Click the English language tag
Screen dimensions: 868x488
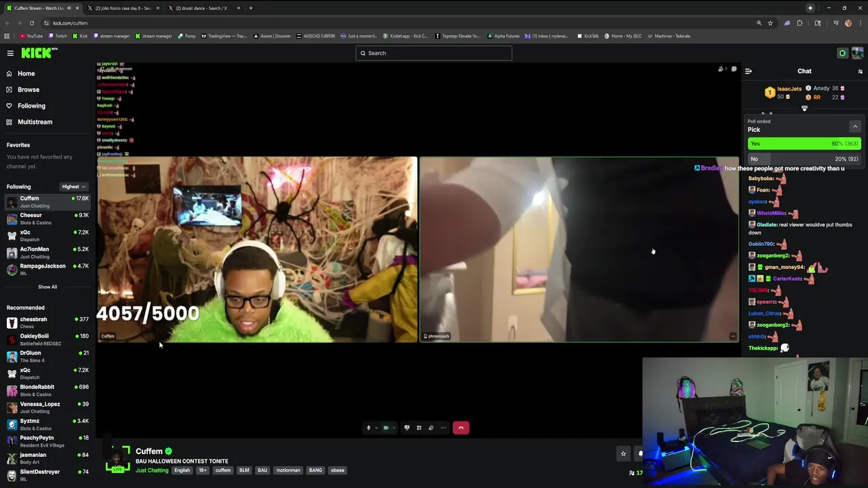[x=182, y=470]
